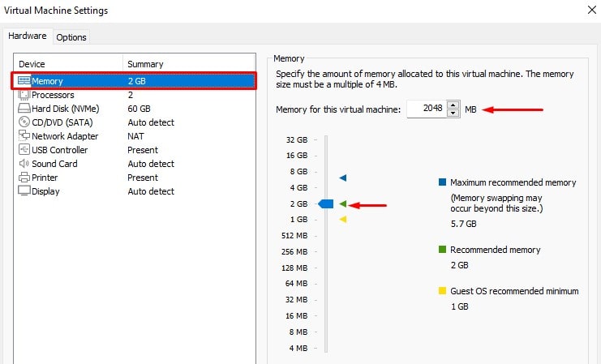The width and height of the screenshot is (601, 364).
Task: Click the memory size input field
Action: pos(427,109)
